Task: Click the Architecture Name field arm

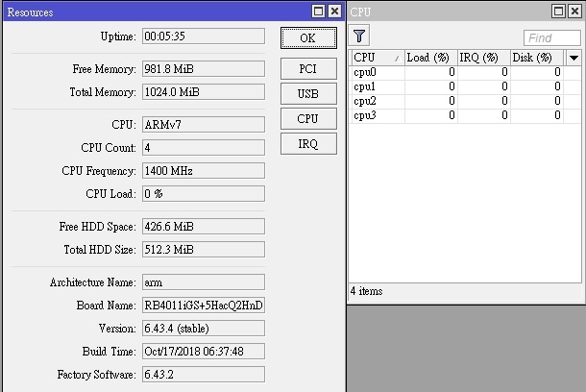Action: pos(204,282)
